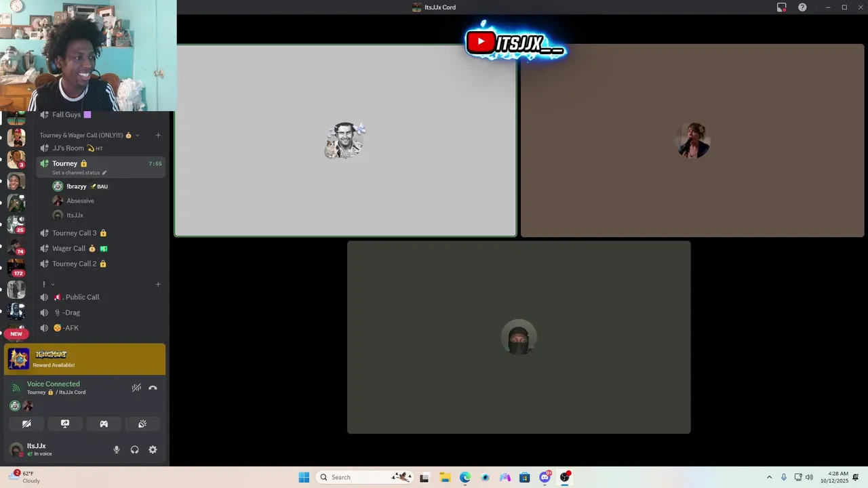Open the server with the 3 notifications badge
This screenshot has width=868, height=488.
point(16,159)
